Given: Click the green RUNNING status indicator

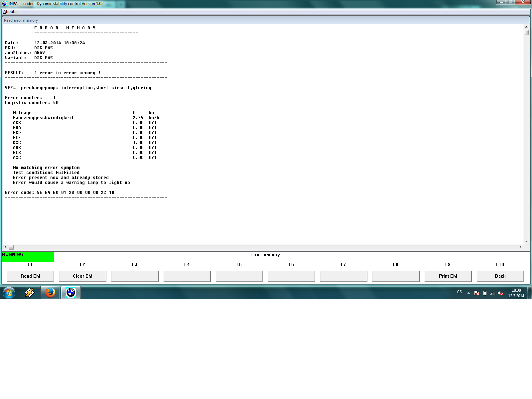Looking at the screenshot, I should click(28, 256).
